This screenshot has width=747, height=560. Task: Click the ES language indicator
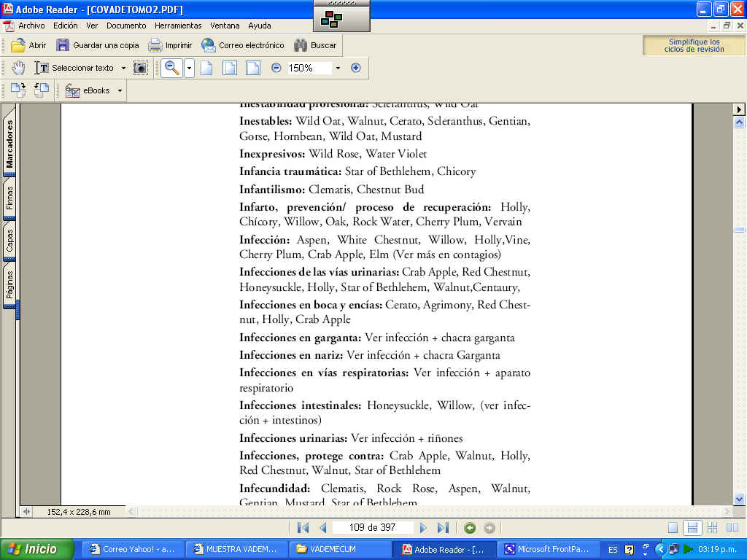click(x=613, y=550)
